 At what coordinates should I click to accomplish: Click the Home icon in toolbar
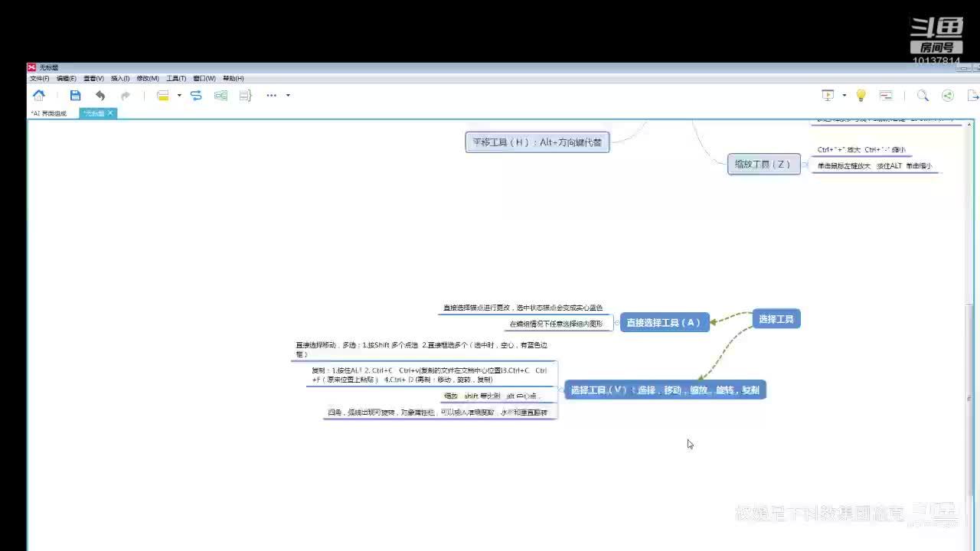[x=38, y=96]
